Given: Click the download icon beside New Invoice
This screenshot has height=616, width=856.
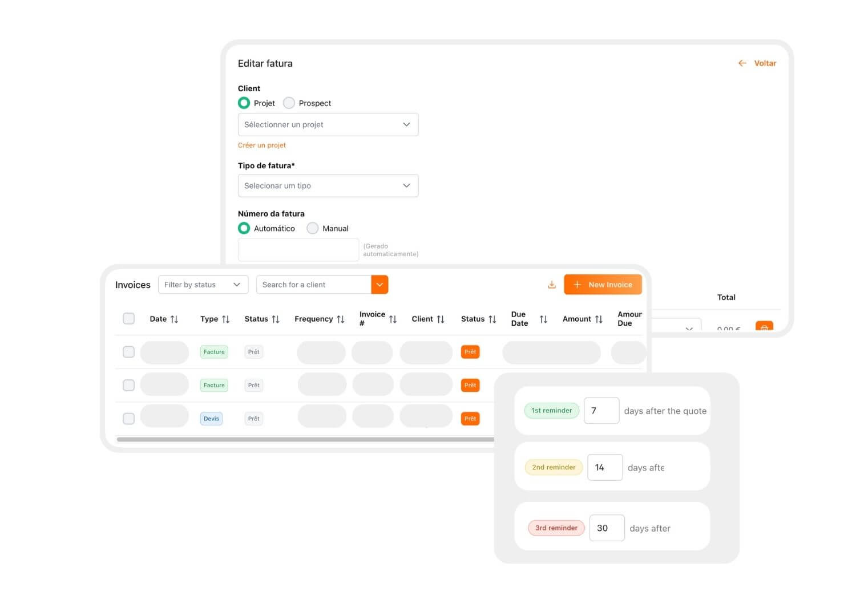Looking at the screenshot, I should [x=551, y=285].
